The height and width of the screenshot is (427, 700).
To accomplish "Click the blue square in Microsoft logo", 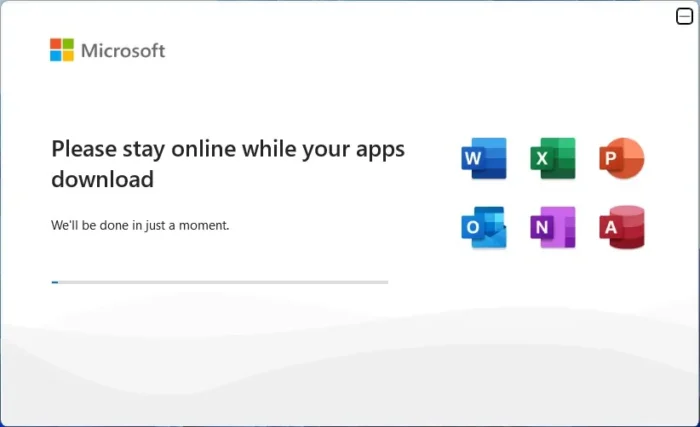I will coord(56,56).
